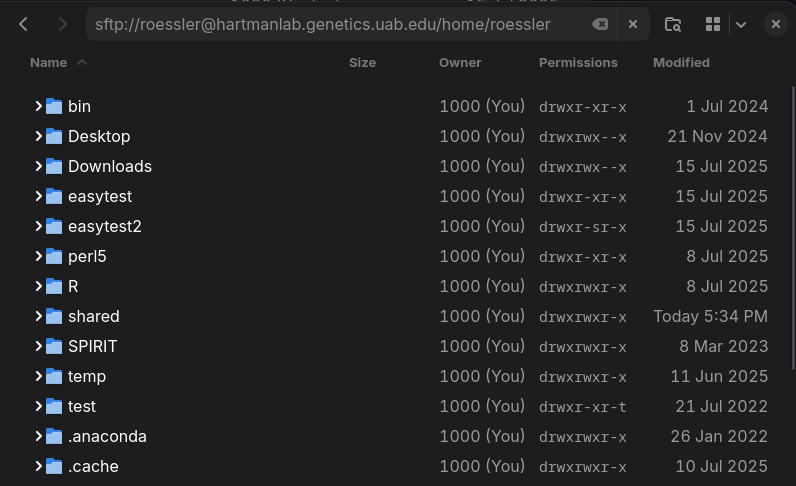
Task: Open view options dropdown arrow
Action: click(x=741, y=24)
